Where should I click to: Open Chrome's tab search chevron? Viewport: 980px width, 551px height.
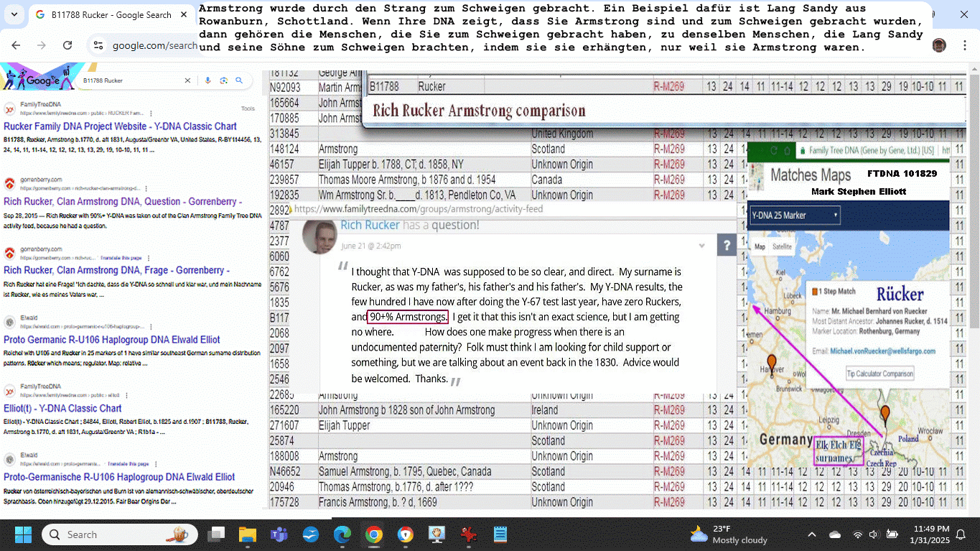(14, 14)
